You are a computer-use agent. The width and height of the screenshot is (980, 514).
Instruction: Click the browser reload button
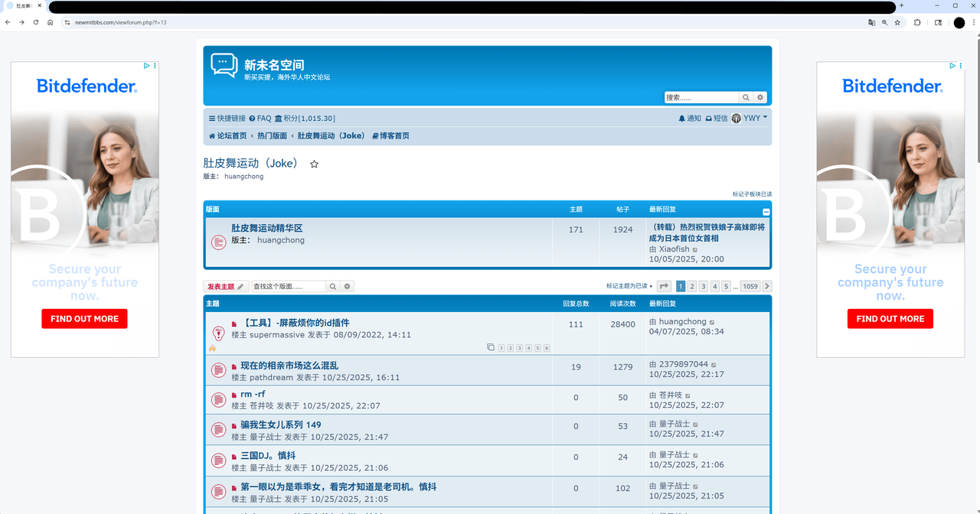(35, 22)
